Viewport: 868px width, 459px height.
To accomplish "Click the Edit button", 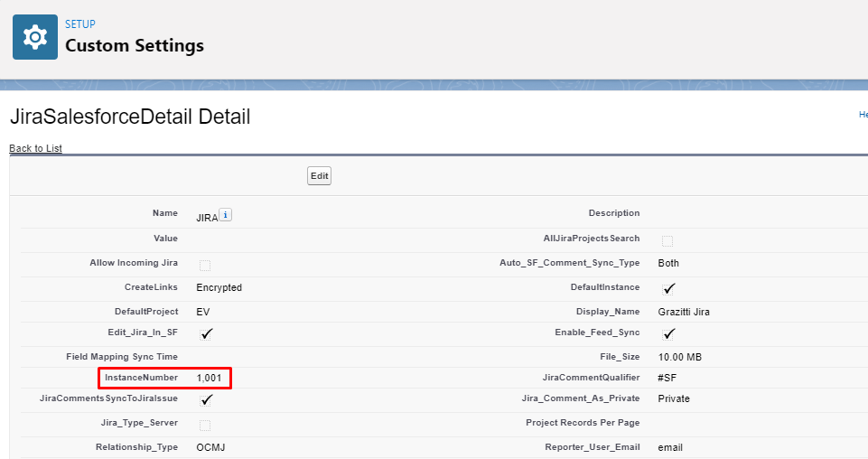I will [320, 176].
